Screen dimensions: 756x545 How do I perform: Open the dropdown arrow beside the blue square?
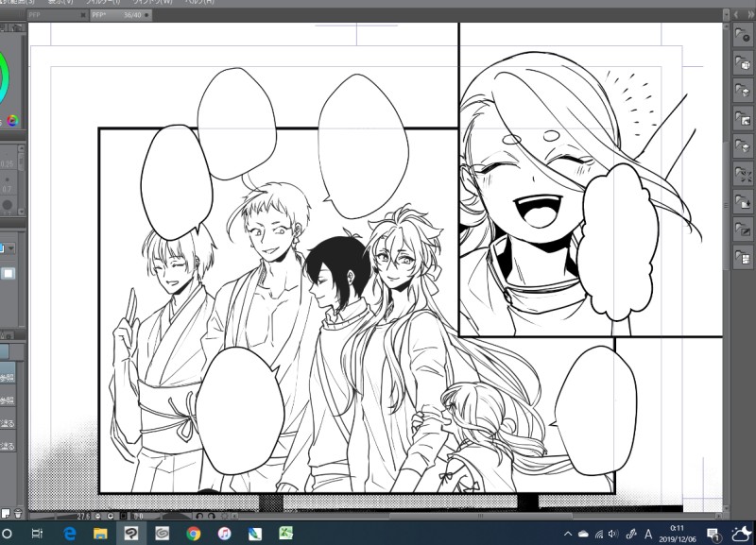point(11,248)
